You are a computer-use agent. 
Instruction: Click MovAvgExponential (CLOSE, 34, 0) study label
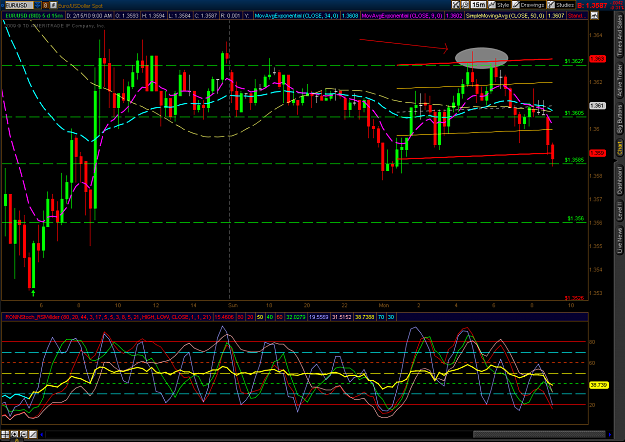[297, 16]
